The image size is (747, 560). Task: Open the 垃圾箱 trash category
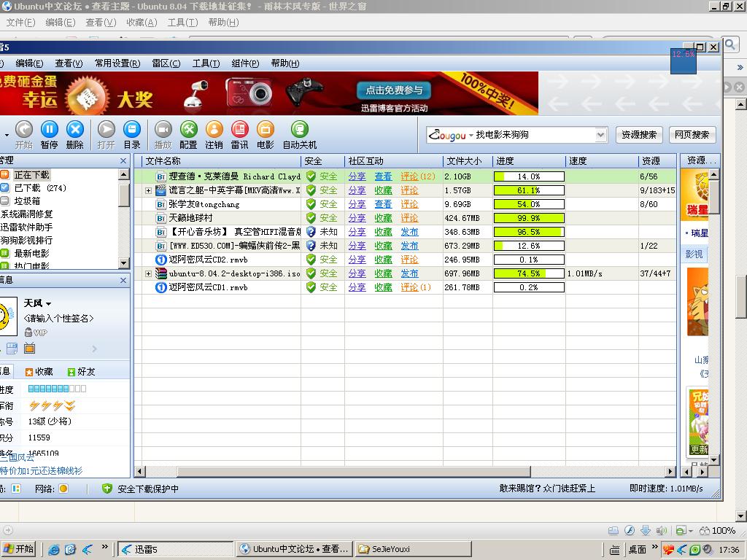point(27,201)
